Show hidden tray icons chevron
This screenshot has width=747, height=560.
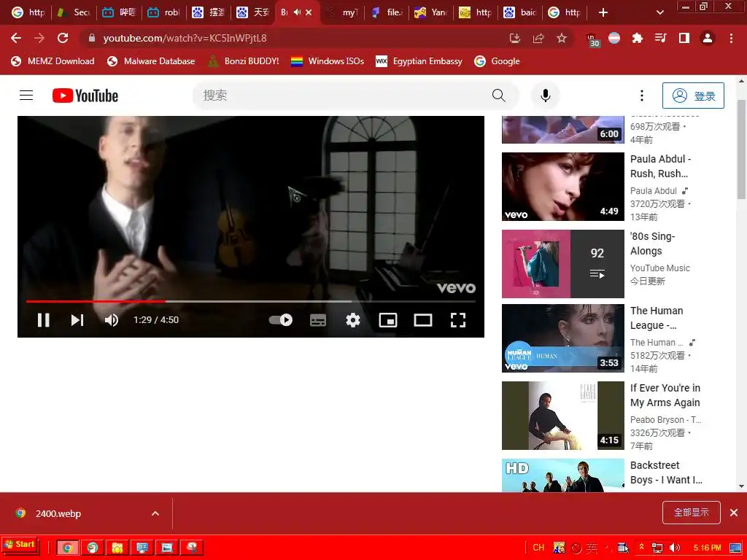click(642, 548)
